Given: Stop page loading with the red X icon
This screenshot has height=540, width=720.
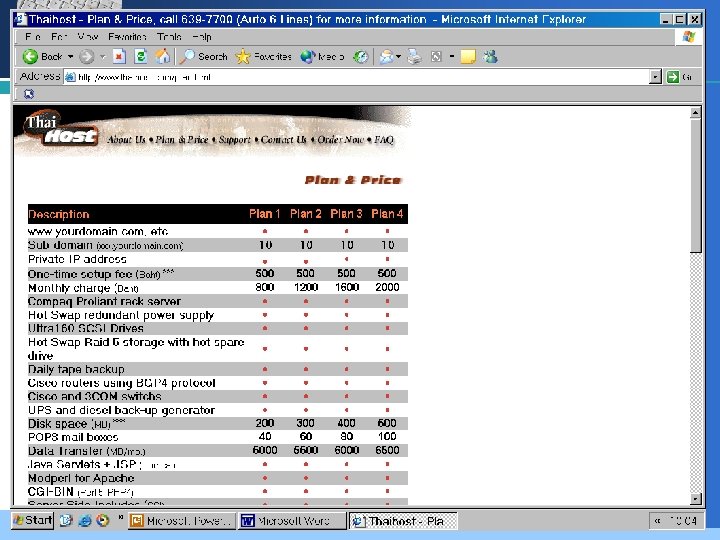Looking at the screenshot, I should pos(119,56).
